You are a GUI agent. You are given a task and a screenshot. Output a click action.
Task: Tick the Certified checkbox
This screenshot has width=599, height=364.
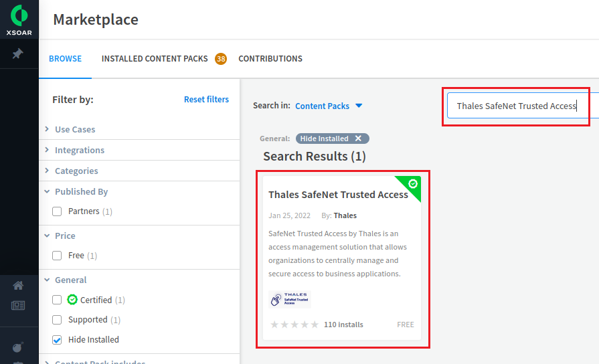(x=57, y=300)
